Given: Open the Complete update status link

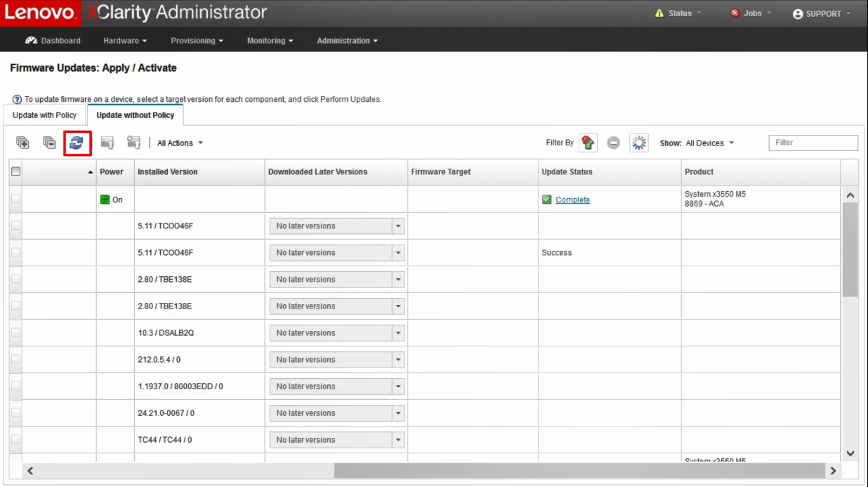Looking at the screenshot, I should (x=572, y=200).
